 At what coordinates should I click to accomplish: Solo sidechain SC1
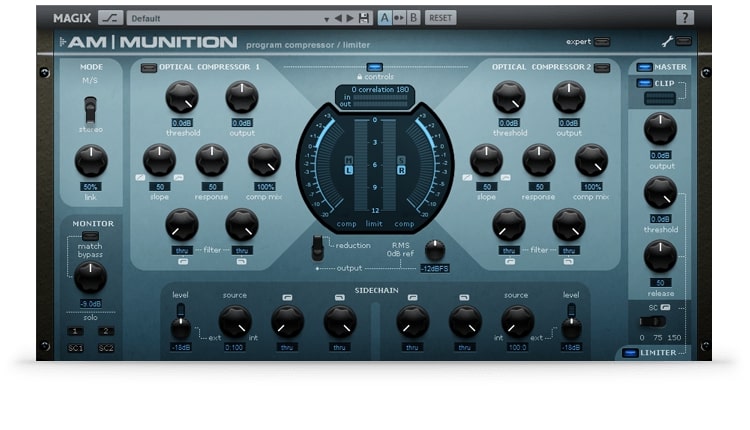[x=75, y=348]
